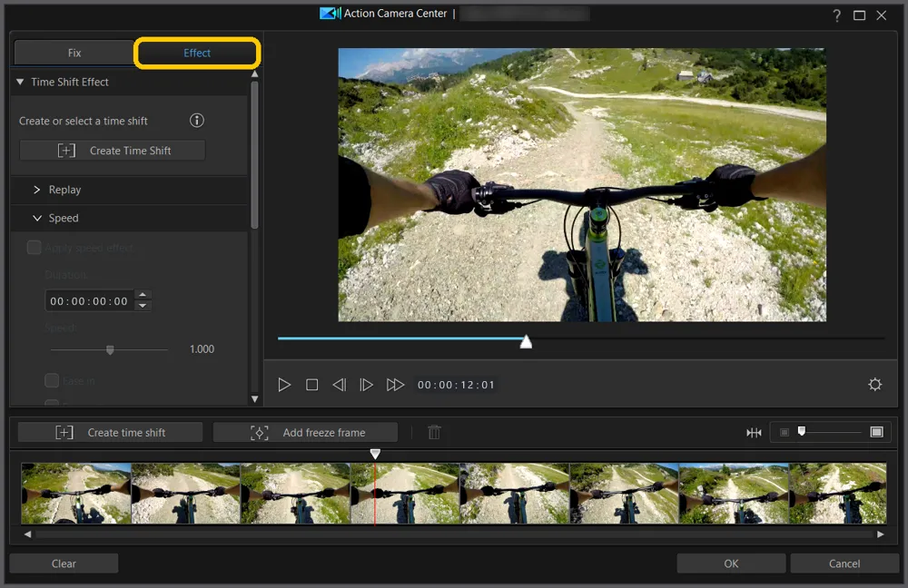Click the timeline scroll left arrow
Image resolution: width=908 pixels, height=588 pixels.
(x=28, y=534)
